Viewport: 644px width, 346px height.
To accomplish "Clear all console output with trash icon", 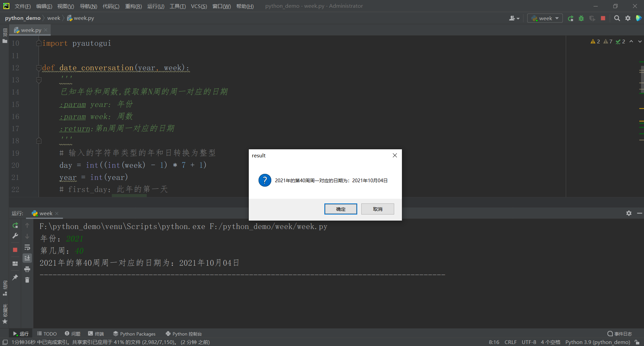I will [x=27, y=280].
